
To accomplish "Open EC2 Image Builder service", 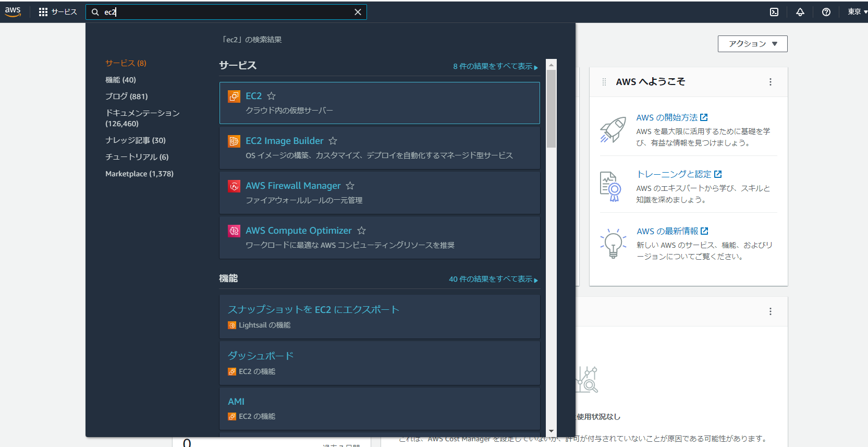I will point(284,141).
